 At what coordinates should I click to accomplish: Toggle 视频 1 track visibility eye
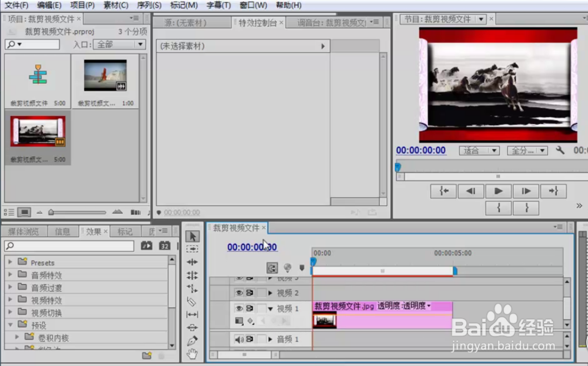coord(239,308)
